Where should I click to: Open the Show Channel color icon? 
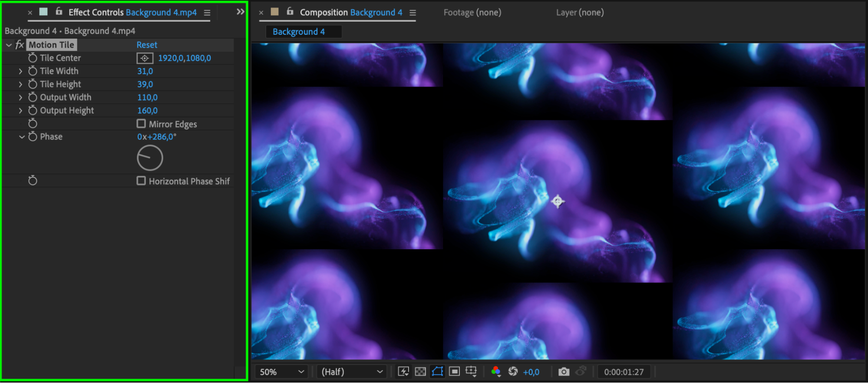(x=495, y=372)
